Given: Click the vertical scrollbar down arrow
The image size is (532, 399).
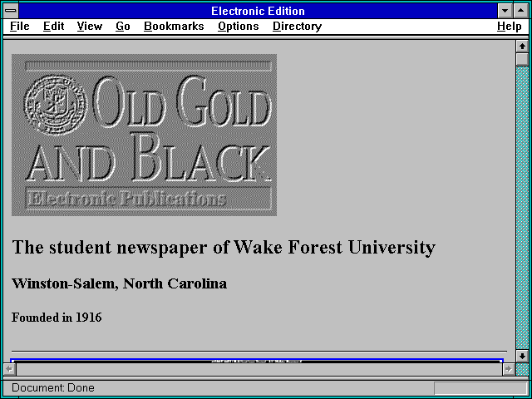Looking at the screenshot, I should [522, 356].
